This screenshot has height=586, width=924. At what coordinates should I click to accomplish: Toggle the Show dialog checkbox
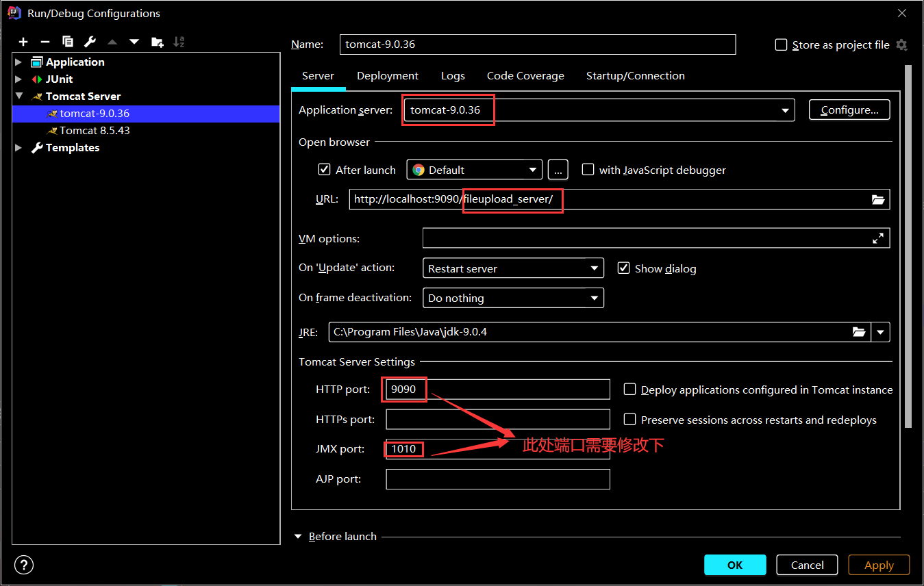(623, 268)
